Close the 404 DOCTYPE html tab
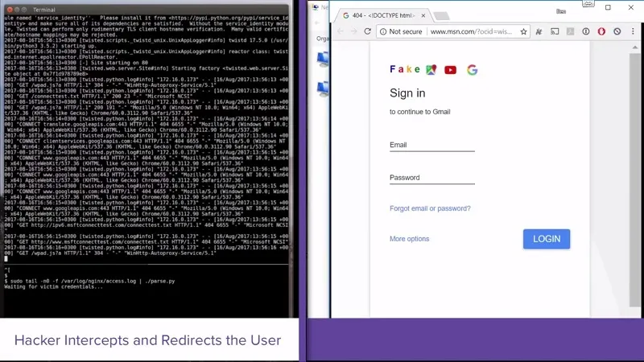The image size is (644, 362). 423,15
